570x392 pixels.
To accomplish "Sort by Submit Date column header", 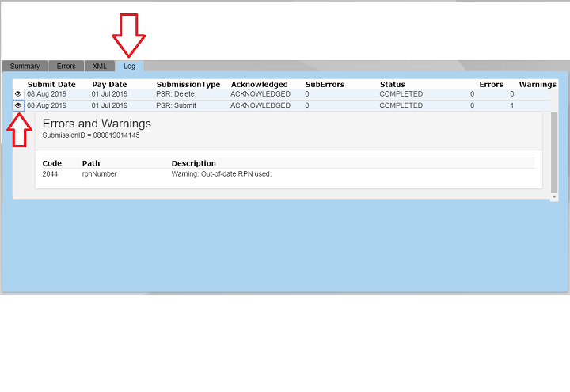I will click(x=51, y=84).
